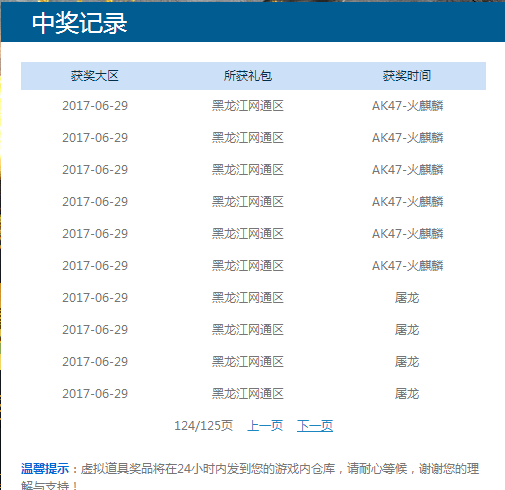Select the 获奖时间 column header
Screen dimensions: 505x490
407,76
